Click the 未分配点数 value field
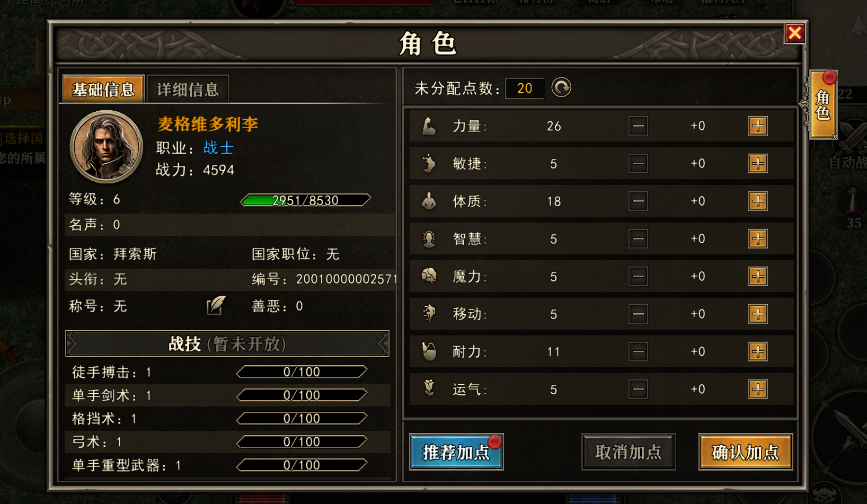This screenshot has width=867, height=504. coord(525,89)
